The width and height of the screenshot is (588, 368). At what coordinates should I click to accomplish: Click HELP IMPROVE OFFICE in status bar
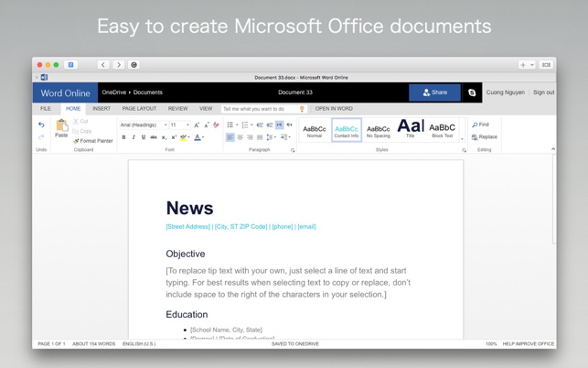tap(528, 343)
